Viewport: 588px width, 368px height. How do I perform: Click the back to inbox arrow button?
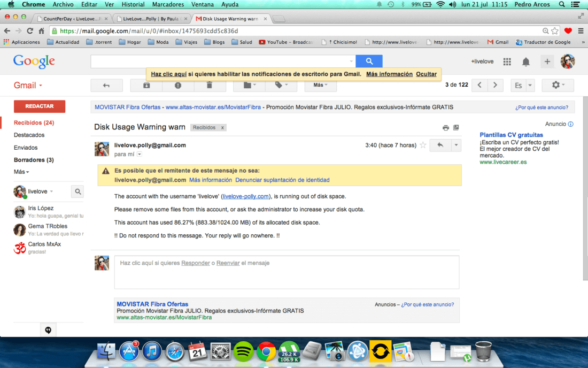[x=106, y=85]
